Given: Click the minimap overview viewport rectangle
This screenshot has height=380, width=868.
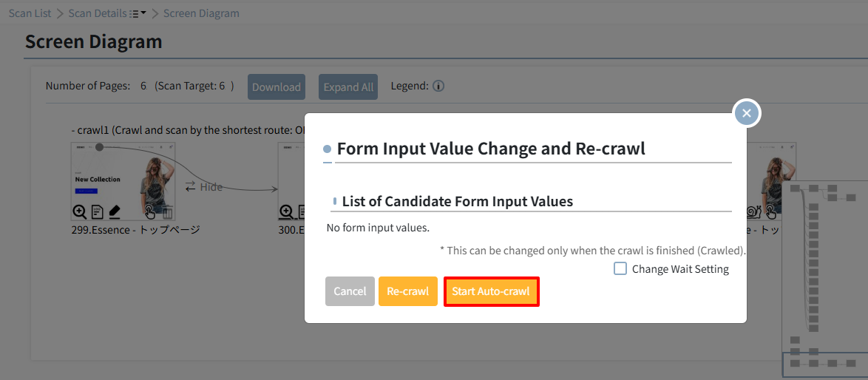Looking at the screenshot, I should pyautogui.click(x=825, y=364).
